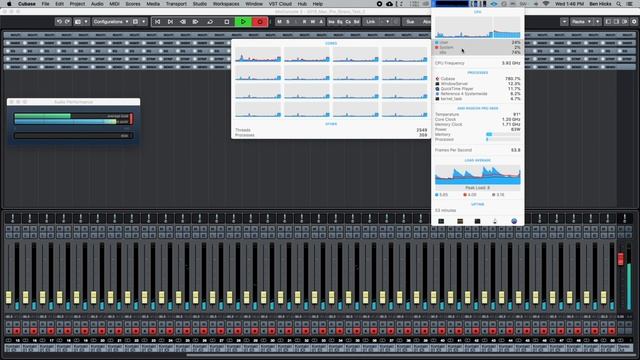Click the Apple menu icon
The height and width of the screenshot is (360, 640).
[x=9, y=4]
